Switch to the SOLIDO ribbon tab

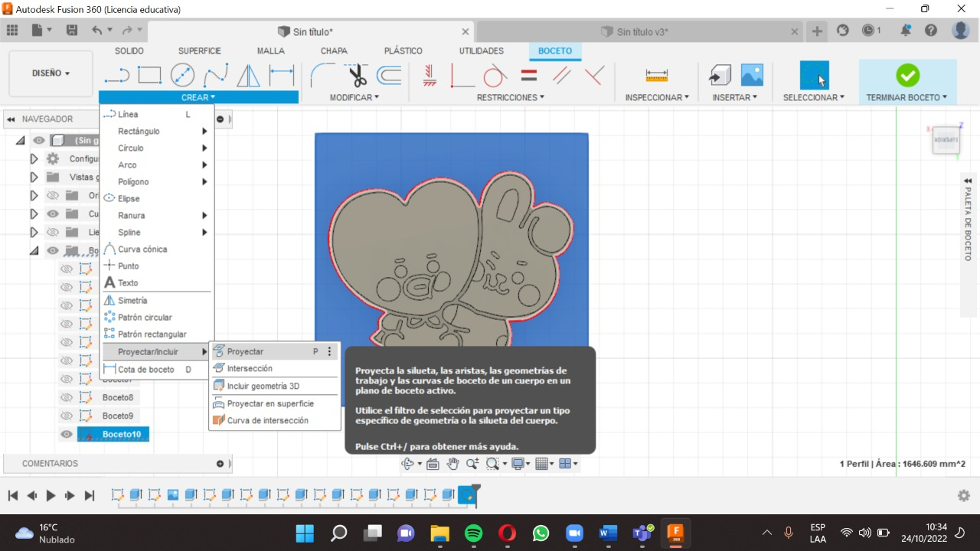tap(129, 51)
